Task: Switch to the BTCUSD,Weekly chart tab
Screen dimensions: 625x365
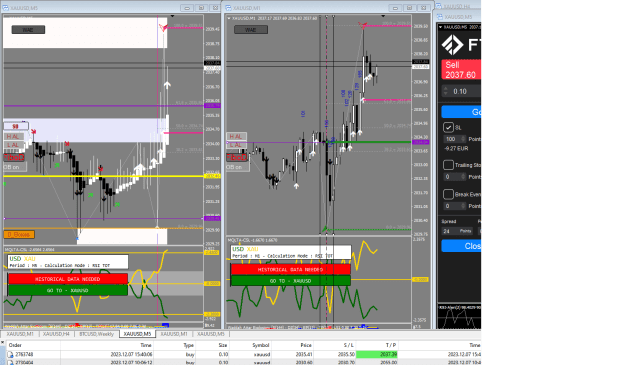Action: click(x=96, y=334)
